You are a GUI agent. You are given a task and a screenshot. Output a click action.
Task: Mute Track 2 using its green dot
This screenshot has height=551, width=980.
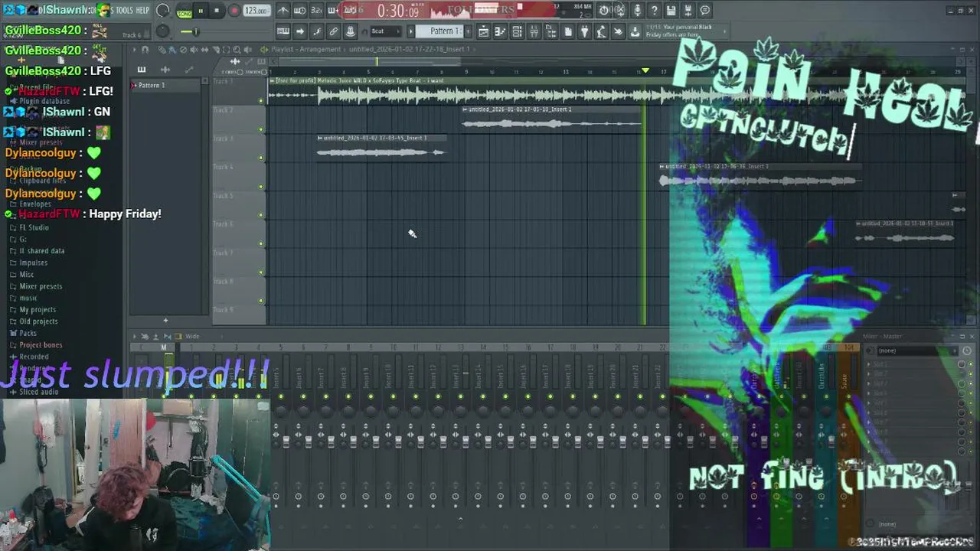point(261,129)
